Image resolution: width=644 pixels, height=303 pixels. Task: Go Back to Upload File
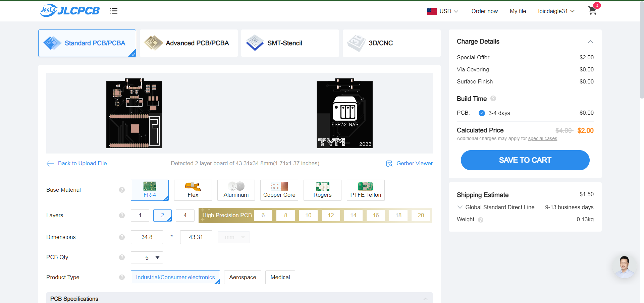tap(82, 163)
